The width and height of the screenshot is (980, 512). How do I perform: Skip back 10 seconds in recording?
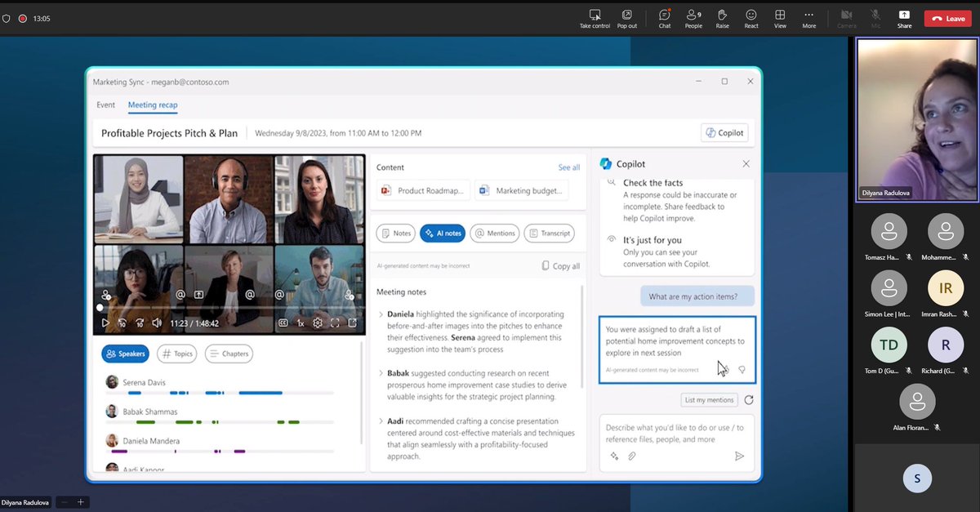pos(122,323)
